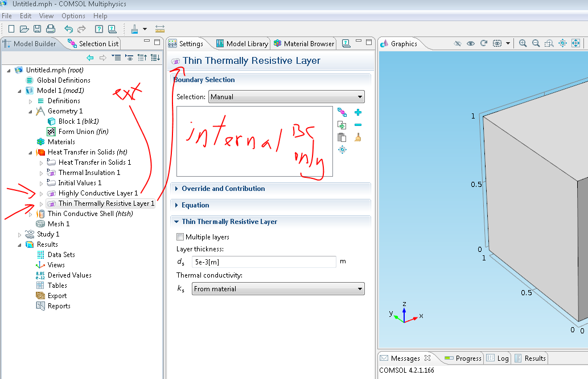The height and width of the screenshot is (379, 588).
Task: Click the Show Selected eye icon
Action: (470, 43)
